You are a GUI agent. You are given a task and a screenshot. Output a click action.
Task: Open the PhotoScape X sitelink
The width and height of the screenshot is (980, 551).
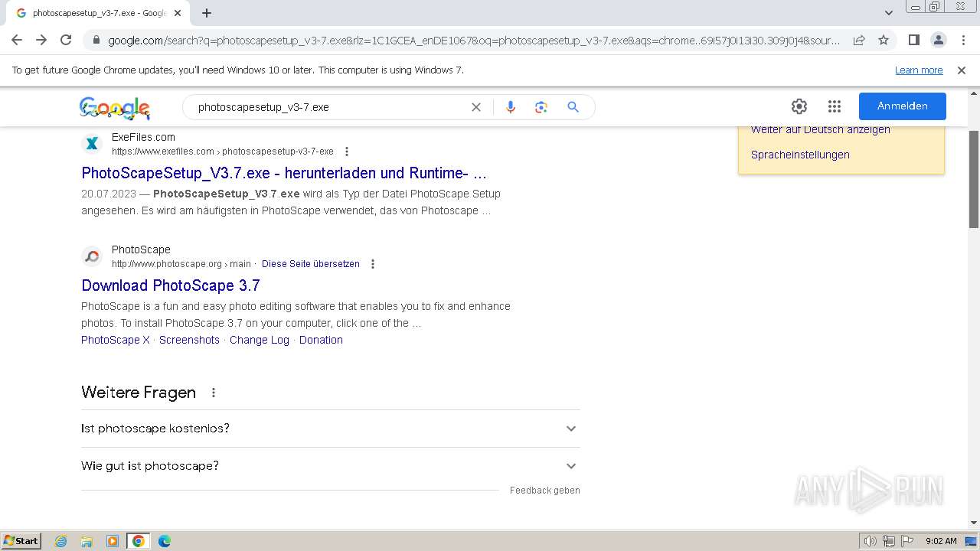pos(116,340)
